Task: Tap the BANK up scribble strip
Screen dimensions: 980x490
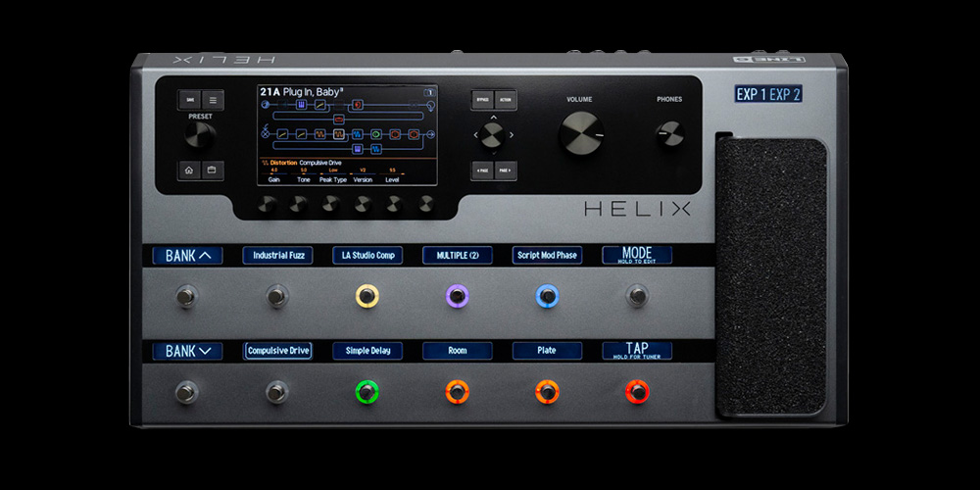Action: 187,255
